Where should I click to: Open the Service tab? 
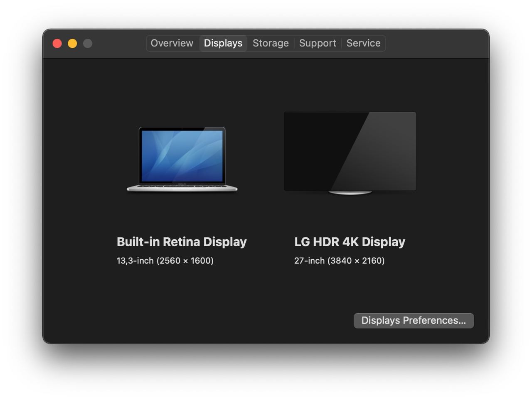[x=364, y=43]
